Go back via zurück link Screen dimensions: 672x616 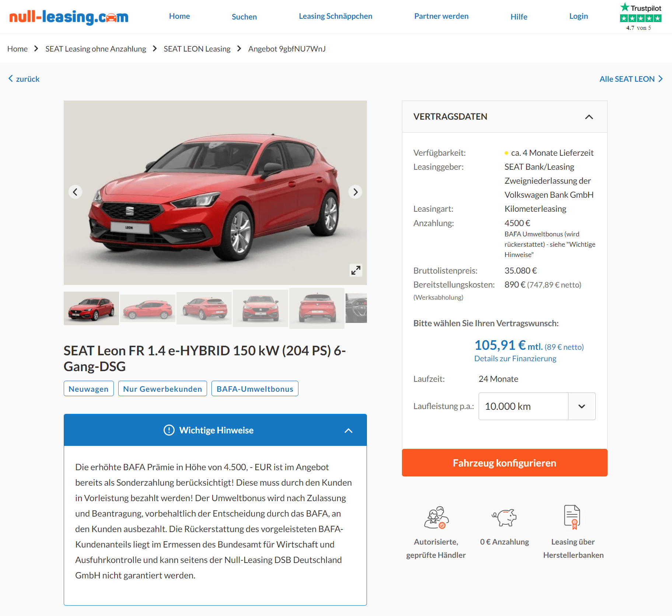[24, 79]
